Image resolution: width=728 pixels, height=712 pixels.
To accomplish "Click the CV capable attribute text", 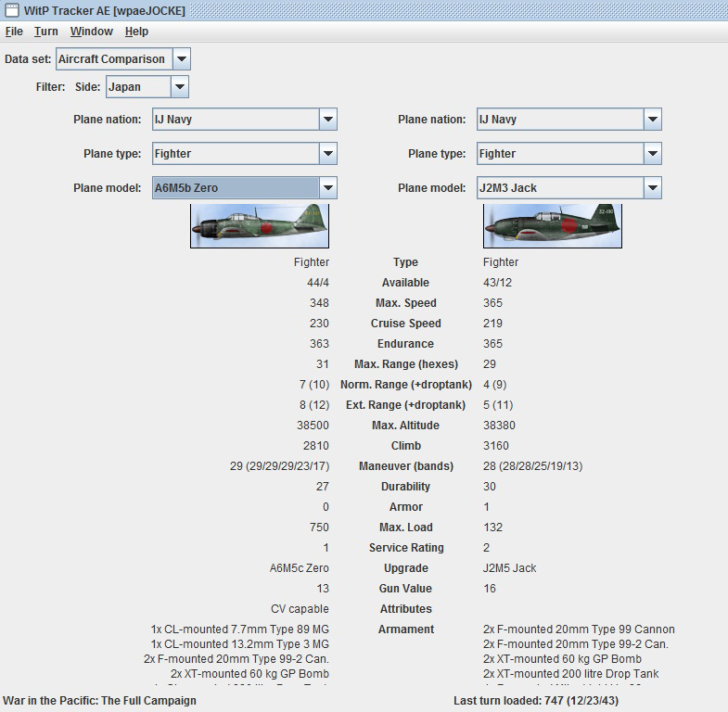I will [x=300, y=609].
